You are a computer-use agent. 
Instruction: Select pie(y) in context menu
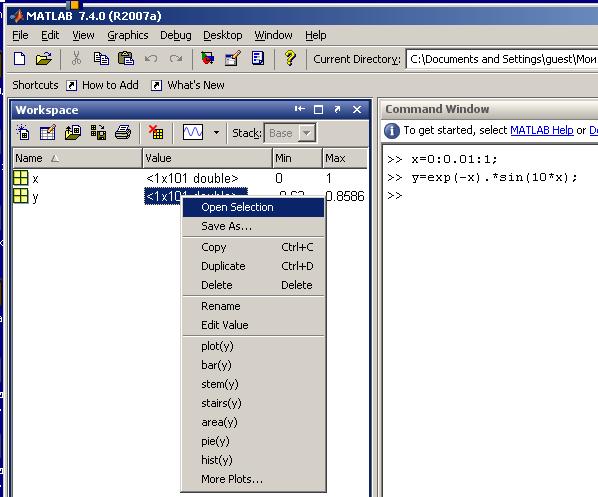[253, 441]
